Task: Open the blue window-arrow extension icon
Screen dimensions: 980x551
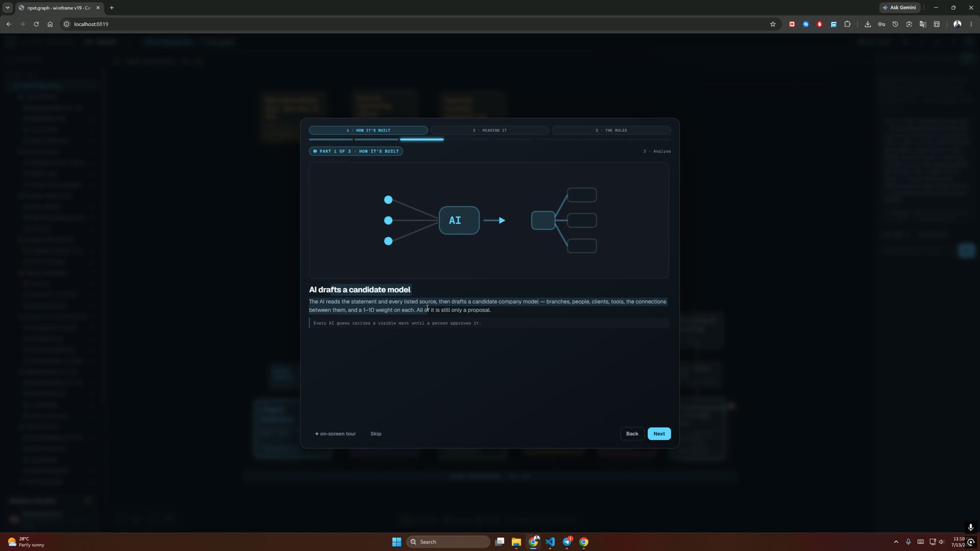Action: coord(834,24)
